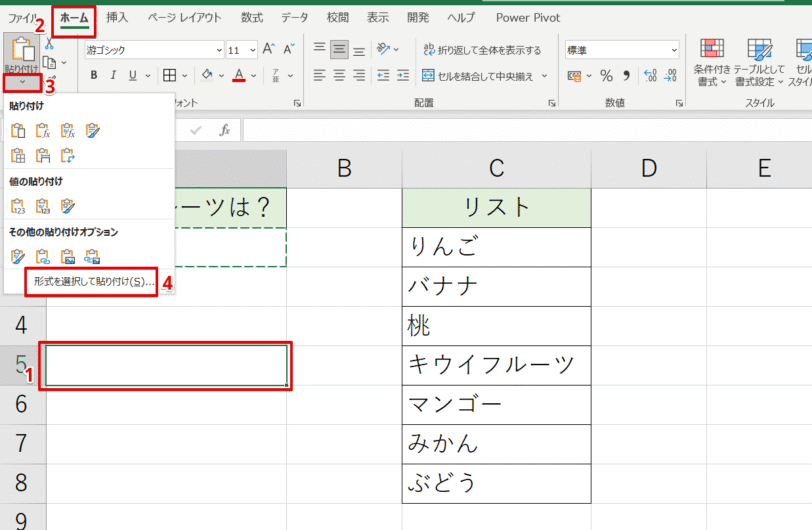Select the ホーム tab
The height and width of the screenshot is (530, 812).
(74, 18)
